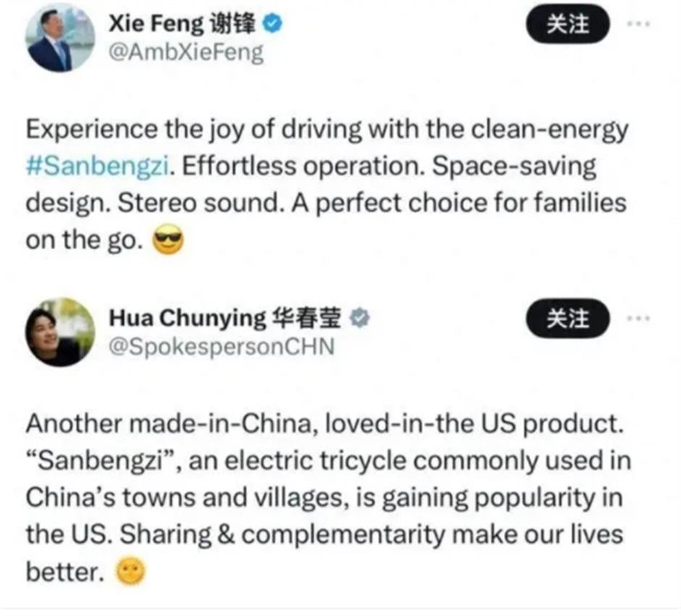Click the grey verified badge next to Hua Chunying
Screen dimensions: 681x616
pos(358,317)
